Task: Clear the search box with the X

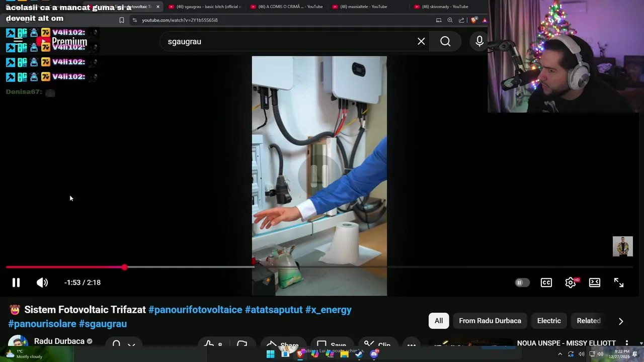Action: [x=421, y=41]
